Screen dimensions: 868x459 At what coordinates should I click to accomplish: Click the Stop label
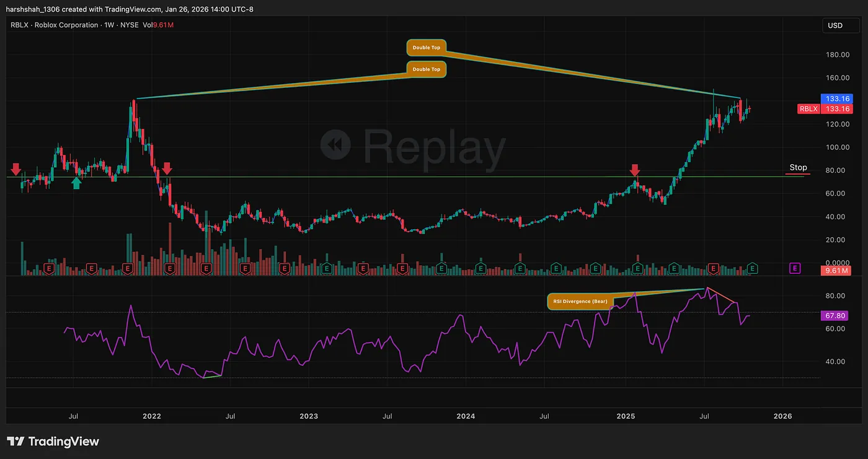pyautogui.click(x=798, y=167)
